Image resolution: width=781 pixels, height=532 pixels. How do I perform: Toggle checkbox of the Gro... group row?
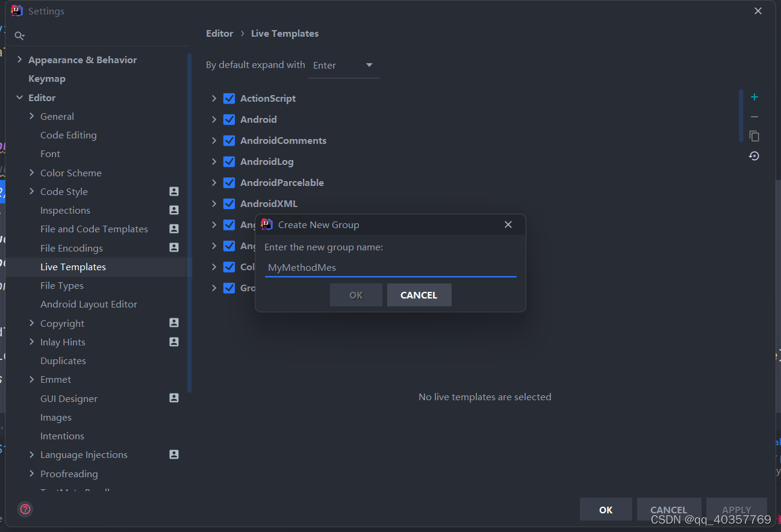[229, 288]
